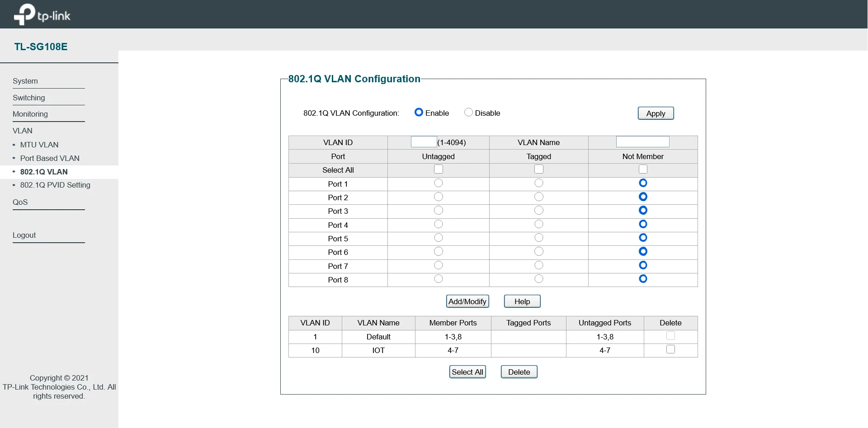Image resolution: width=868 pixels, height=428 pixels.
Task: Click the Help button
Action: point(522,301)
